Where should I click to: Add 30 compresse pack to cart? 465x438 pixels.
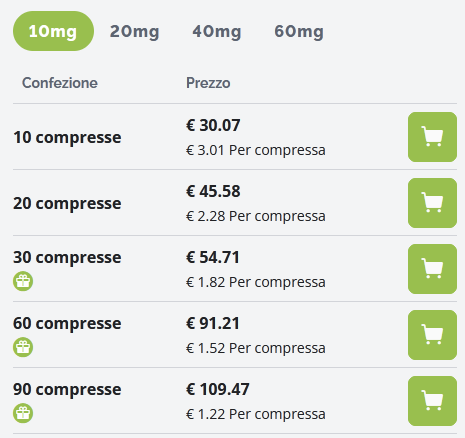pyautogui.click(x=432, y=269)
